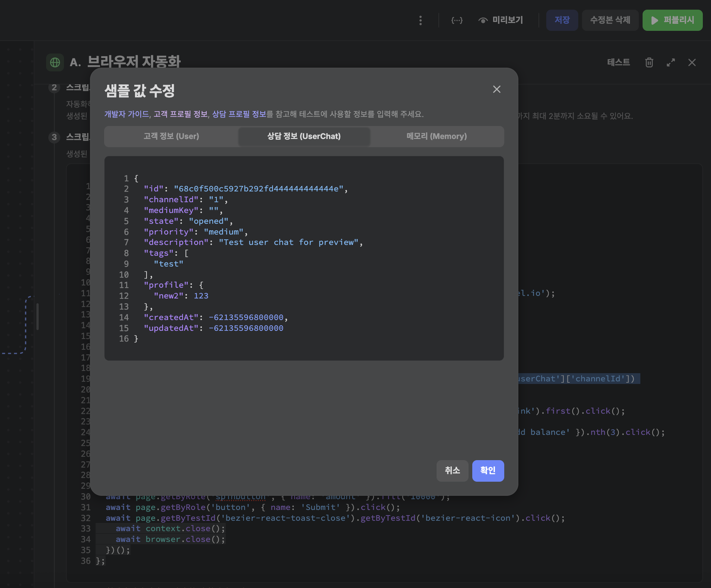Viewport: 711px width, 588px height.
Task: Follow the 상담 프로필 정보 link
Action: coord(239,114)
